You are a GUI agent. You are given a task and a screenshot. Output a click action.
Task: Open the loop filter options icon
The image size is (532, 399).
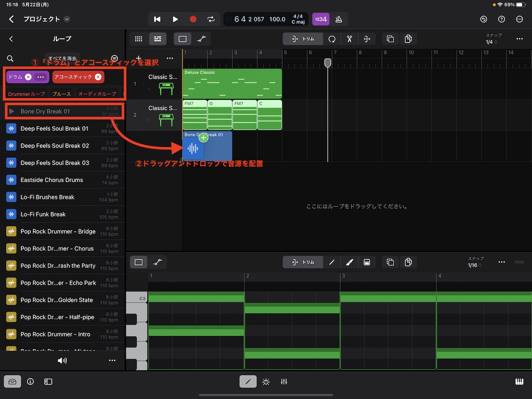tap(114, 59)
